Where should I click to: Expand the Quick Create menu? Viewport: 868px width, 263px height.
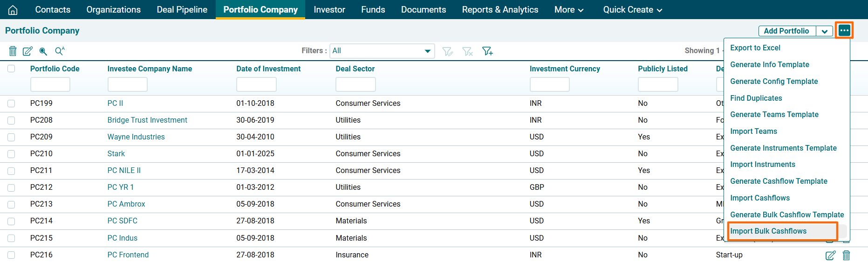(632, 10)
